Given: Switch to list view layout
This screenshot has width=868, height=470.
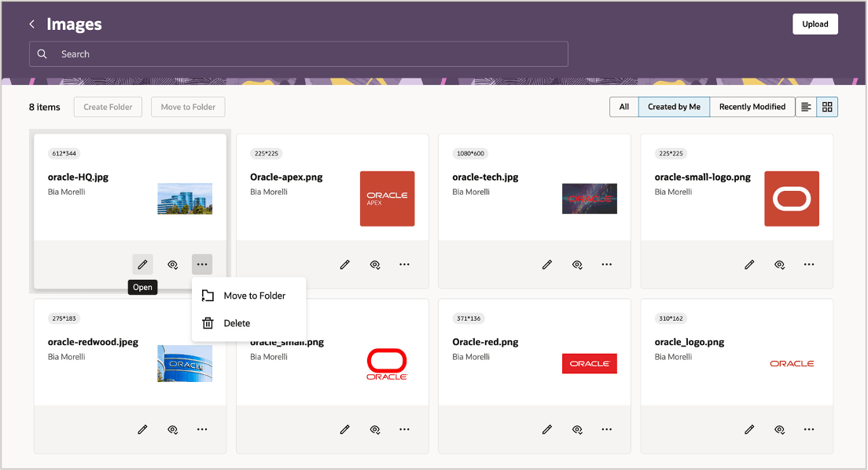Looking at the screenshot, I should coord(806,107).
